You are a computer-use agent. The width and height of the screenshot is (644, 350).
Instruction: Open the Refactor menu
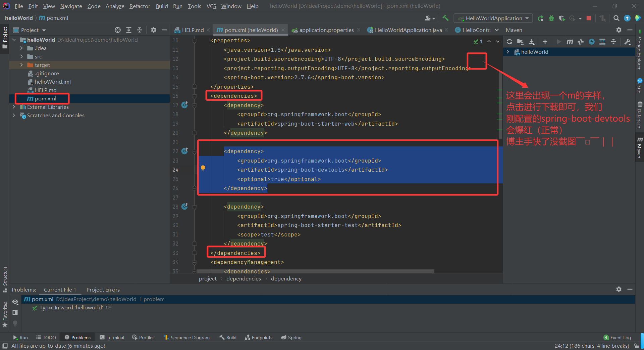click(140, 6)
